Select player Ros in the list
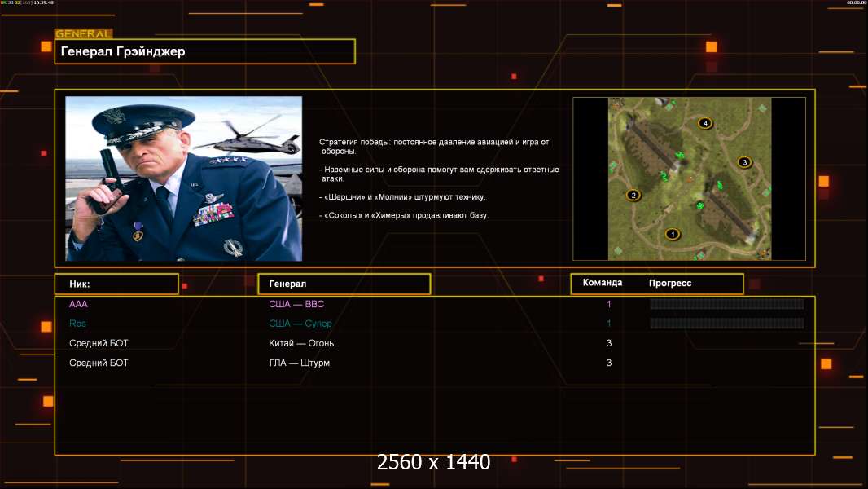This screenshot has height=489, width=868. (x=77, y=324)
